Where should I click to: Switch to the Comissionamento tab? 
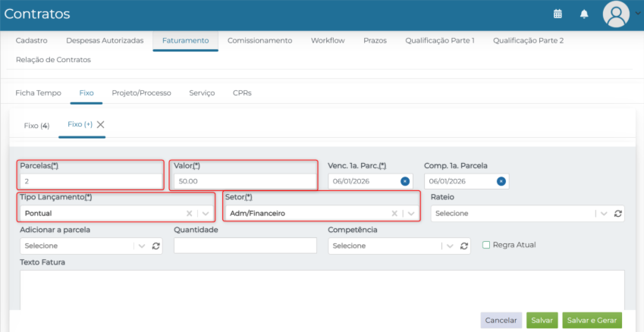click(x=260, y=41)
